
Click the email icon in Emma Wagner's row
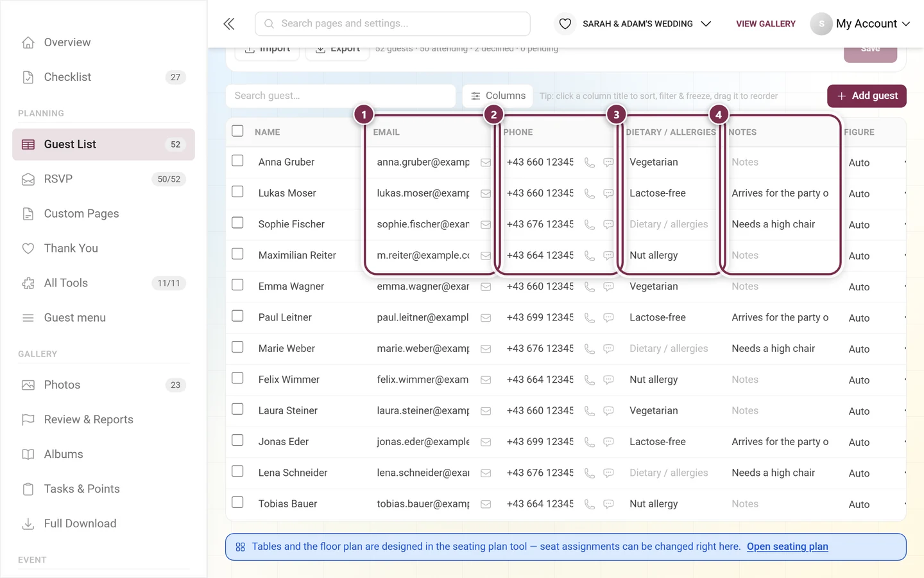click(486, 286)
